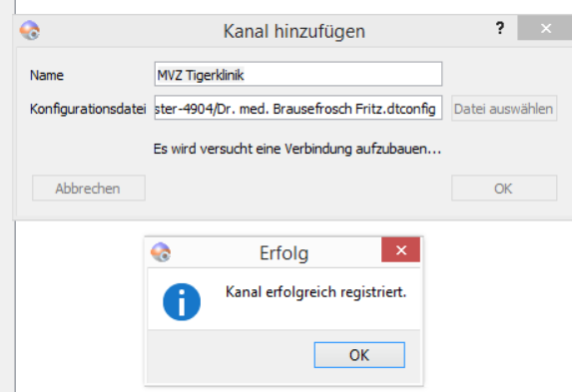Click the blue information icon
572x392 pixels.
182,302
